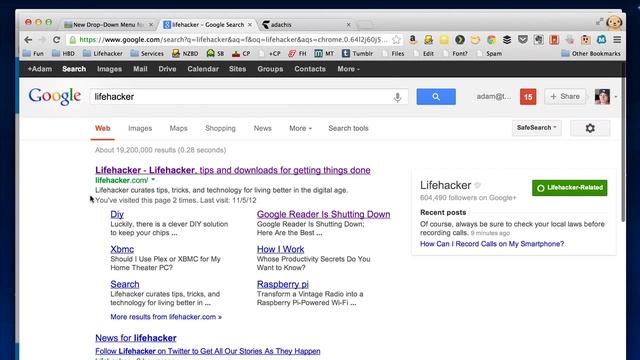The height and width of the screenshot is (360, 640).
Task: Bookmark this page with the star icon
Action: [x=396, y=40]
